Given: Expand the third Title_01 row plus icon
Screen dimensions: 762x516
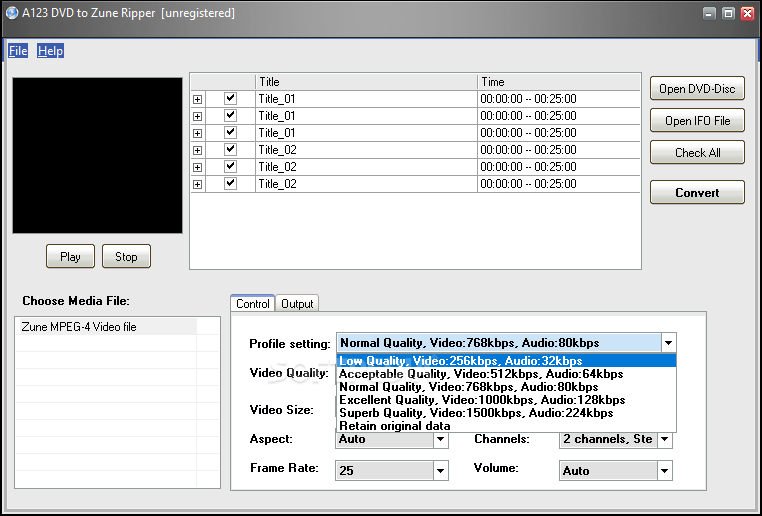Looking at the screenshot, I should 197,134.
